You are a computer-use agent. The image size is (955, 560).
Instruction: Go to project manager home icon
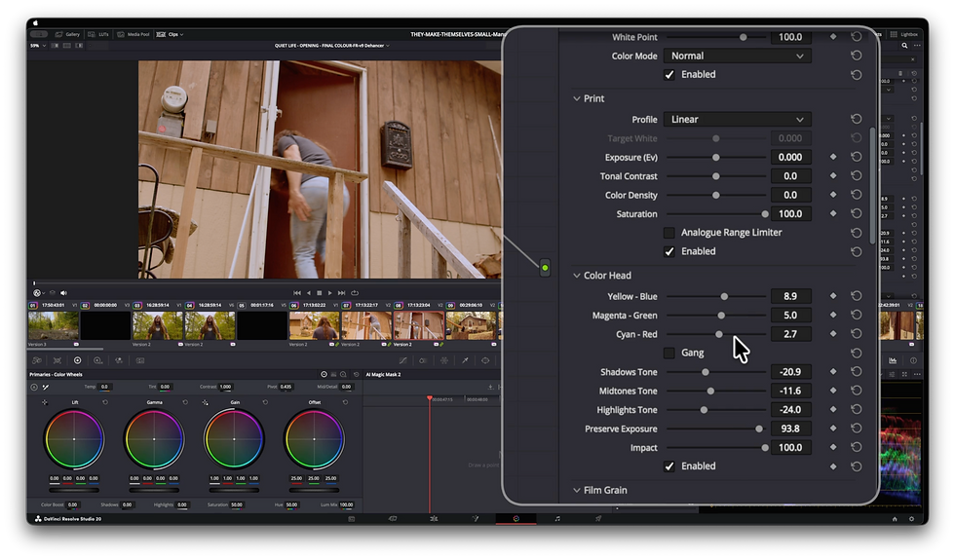895,518
